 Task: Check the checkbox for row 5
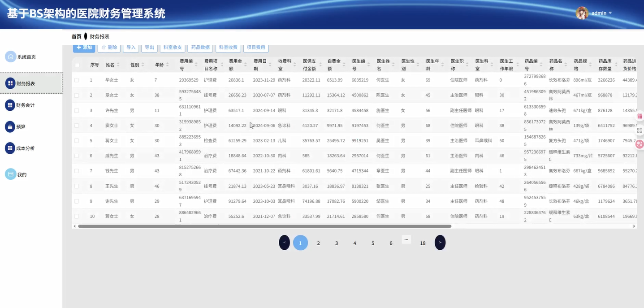point(77,141)
